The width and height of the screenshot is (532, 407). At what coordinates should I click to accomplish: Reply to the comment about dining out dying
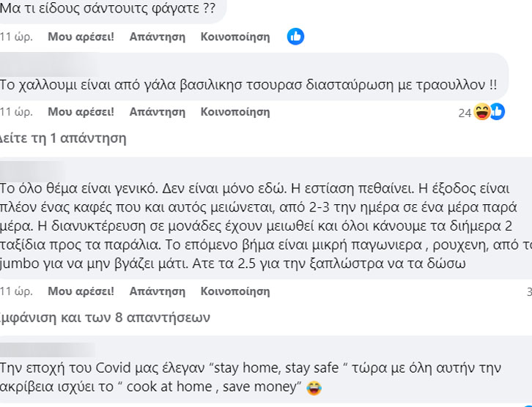158,291
